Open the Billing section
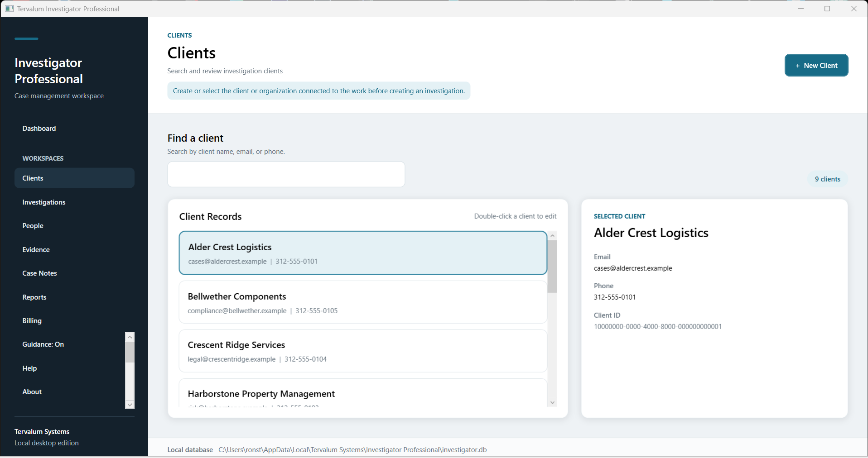The height and width of the screenshot is (458, 868). point(74,320)
